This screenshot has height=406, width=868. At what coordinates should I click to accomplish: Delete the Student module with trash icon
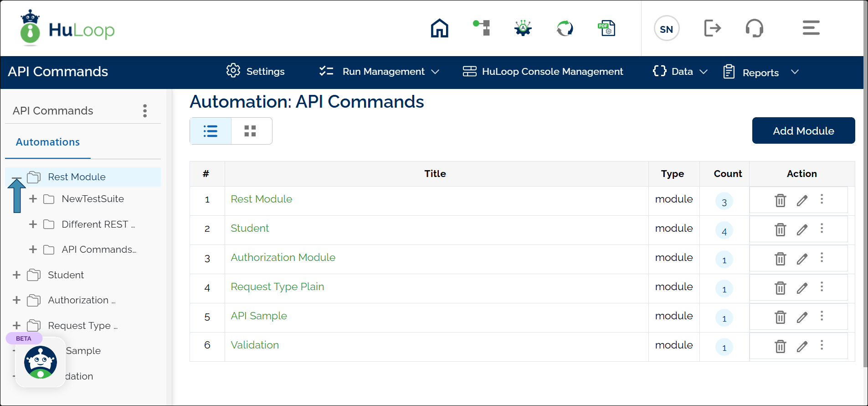pyautogui.click(x=780, y=229)
